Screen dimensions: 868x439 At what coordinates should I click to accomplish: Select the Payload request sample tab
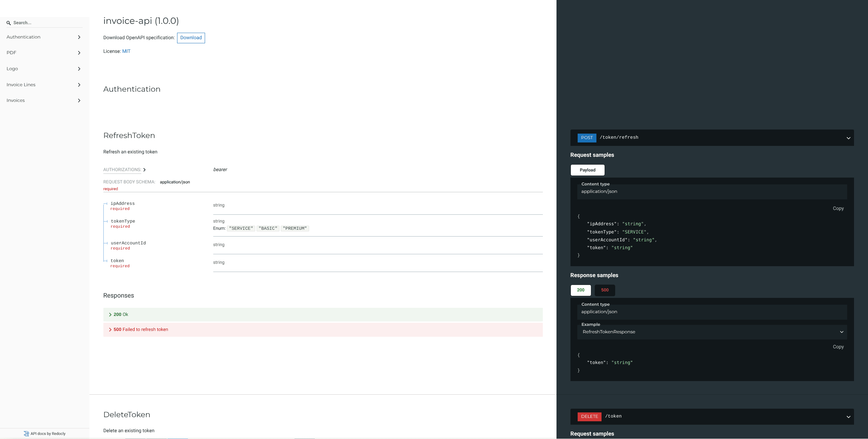tap(588, 170)
